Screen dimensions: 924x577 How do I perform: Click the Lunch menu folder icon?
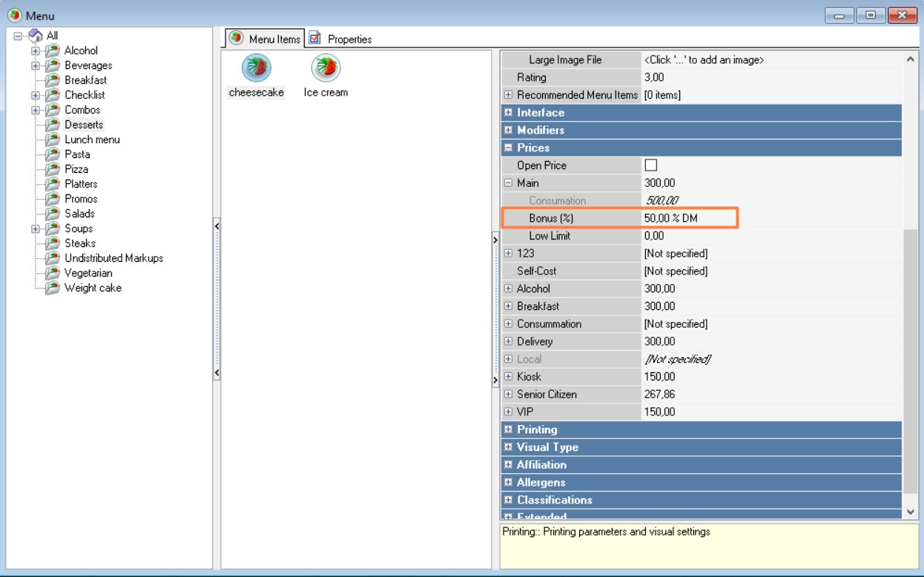52,139
